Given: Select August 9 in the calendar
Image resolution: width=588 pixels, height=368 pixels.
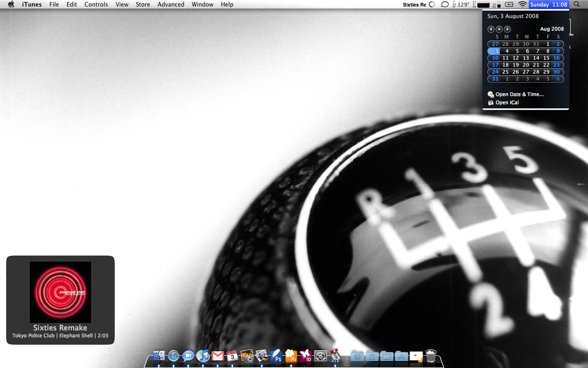Looking at the screenshot, I should point(558,51).
